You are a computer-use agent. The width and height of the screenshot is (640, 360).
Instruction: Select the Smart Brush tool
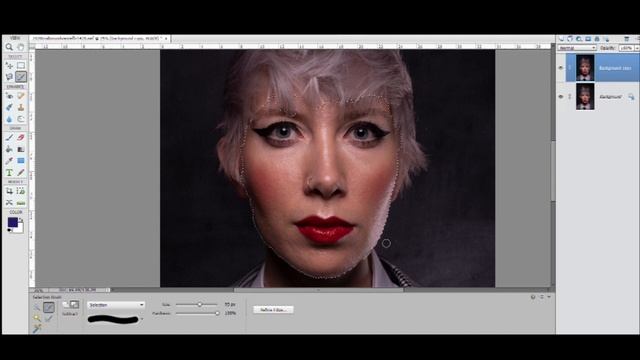coord(9,107)
